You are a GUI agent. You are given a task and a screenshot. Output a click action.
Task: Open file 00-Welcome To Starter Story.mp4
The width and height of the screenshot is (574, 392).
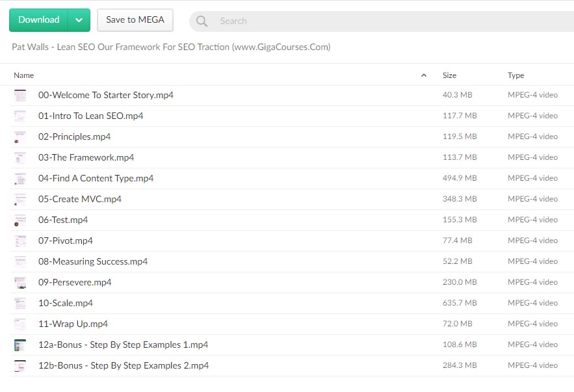pos(106,95)
